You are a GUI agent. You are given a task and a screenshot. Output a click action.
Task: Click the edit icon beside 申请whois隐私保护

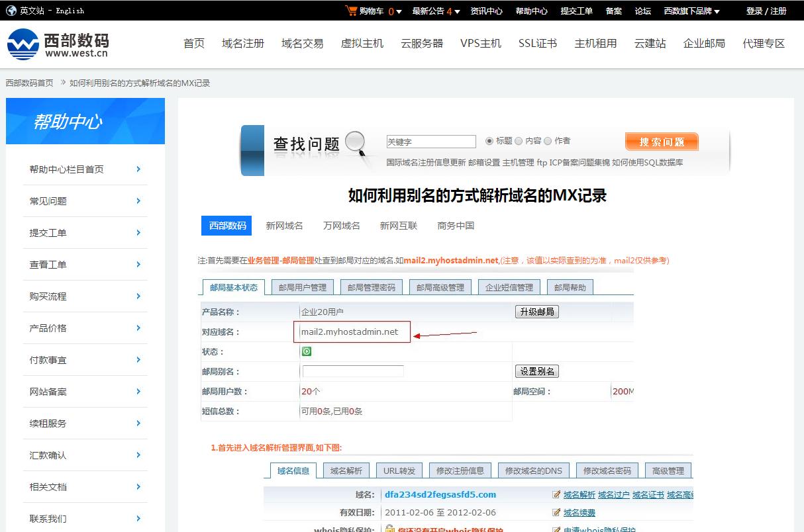557,529
